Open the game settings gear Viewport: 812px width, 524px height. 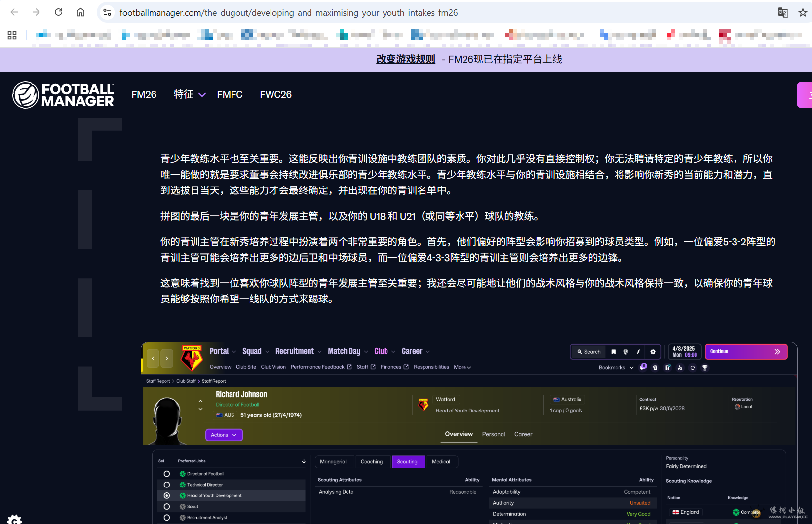point(653,352)
